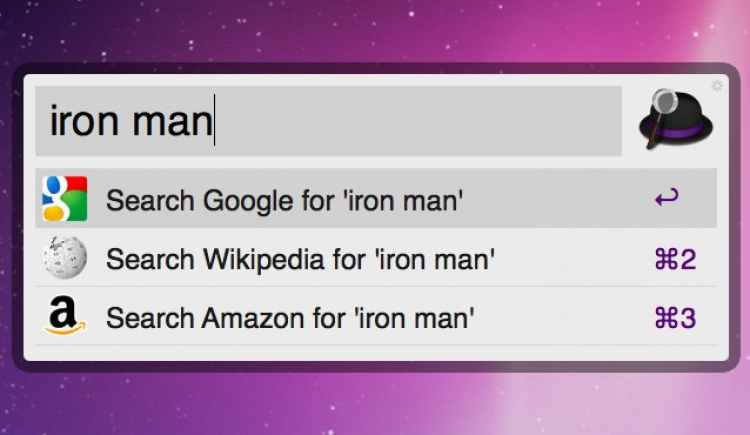Click empty area right of the query text

(x=420, y=122)
